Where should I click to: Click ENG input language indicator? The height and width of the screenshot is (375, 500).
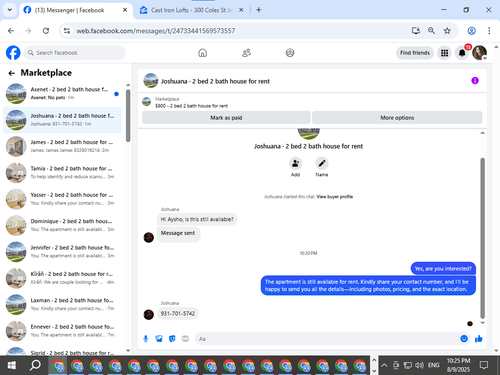pos(433,365)
